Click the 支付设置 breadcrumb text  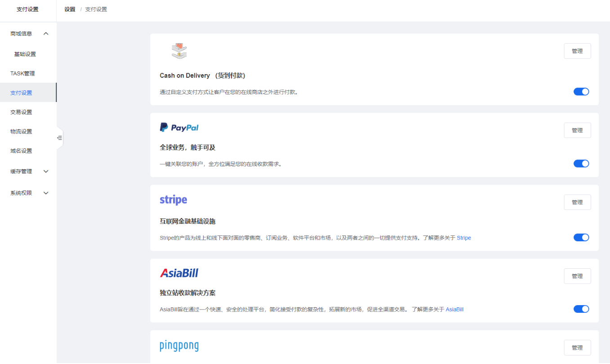click(x=96, y=9)
